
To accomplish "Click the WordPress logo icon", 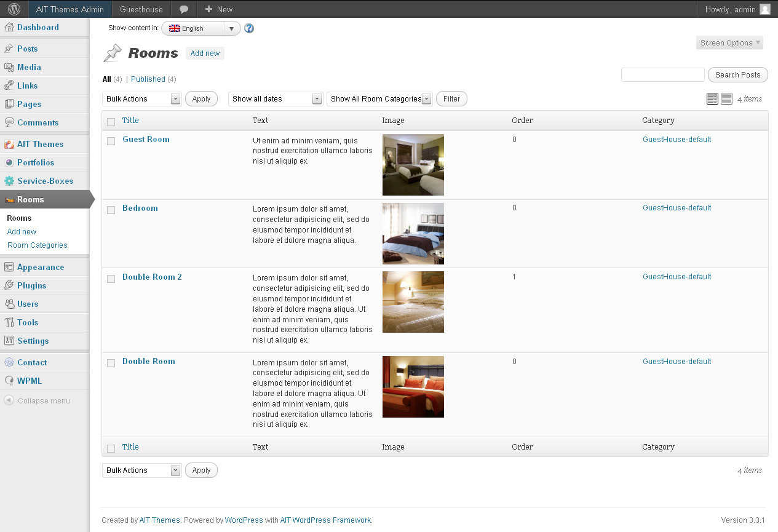I will pyautogui.click(x=14, y=9).
